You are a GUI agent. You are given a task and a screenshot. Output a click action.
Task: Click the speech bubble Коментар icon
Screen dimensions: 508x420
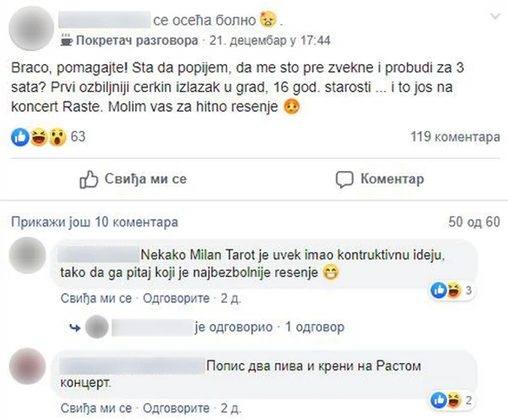coord(344,179)
